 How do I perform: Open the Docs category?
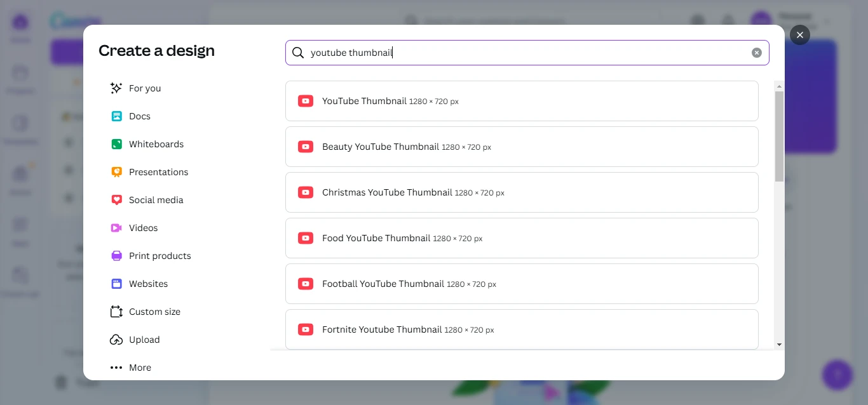pos(140,116)
